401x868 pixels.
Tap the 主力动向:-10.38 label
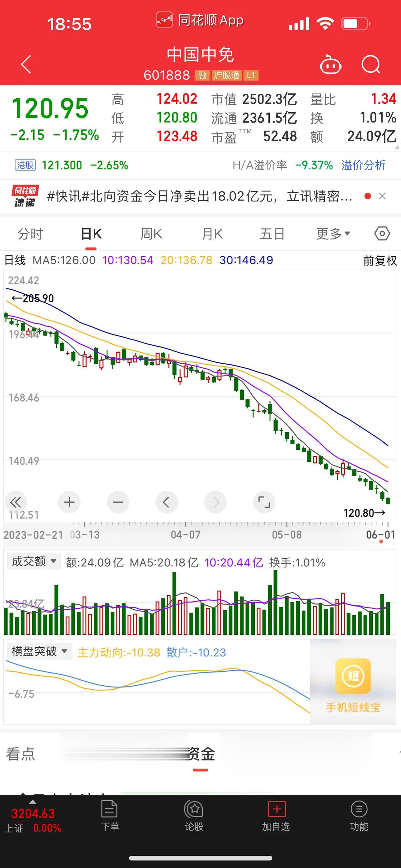(118, 653)
